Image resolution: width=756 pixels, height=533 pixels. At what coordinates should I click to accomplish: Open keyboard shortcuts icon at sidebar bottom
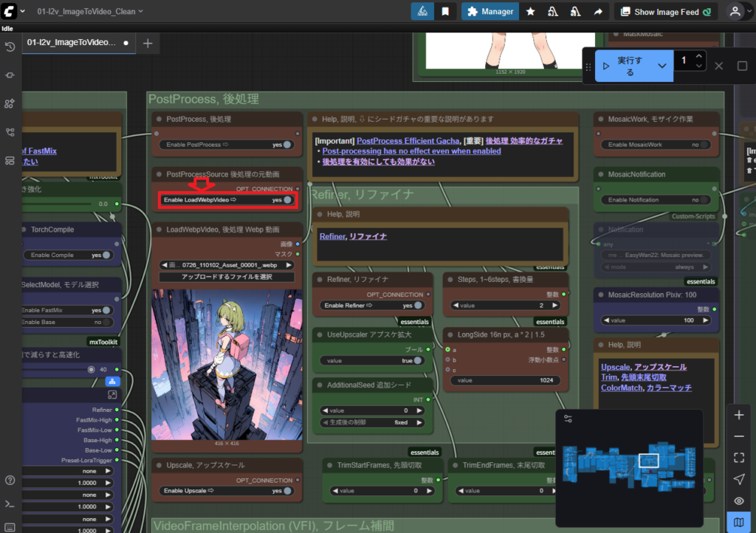[x=10, y=527]
